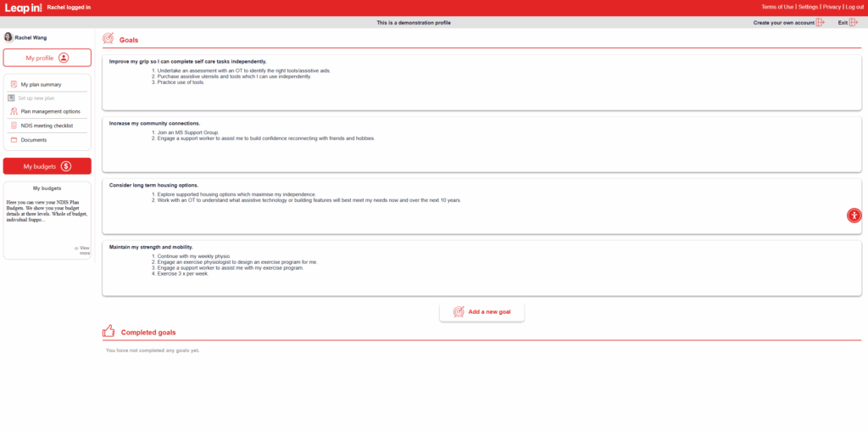The width and height of the screenshot is (868, 431).
Task: Click the dollar icon on My budgets
Action: click(x=66, y=166)
